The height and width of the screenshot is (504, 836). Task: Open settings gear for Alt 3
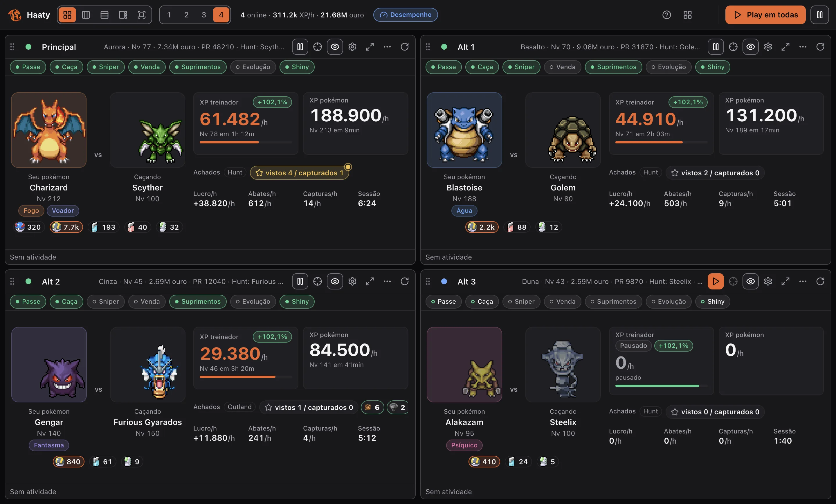pos(768,281)
